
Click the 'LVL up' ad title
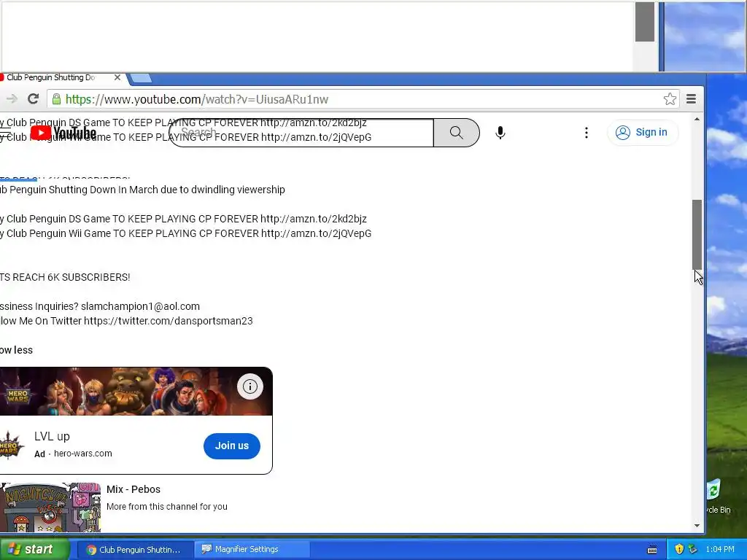pos(52,436)
